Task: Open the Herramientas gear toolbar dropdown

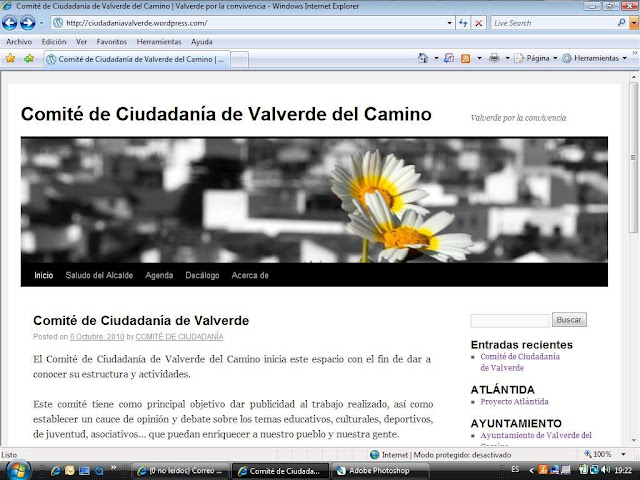Action: tap(594, 58)
